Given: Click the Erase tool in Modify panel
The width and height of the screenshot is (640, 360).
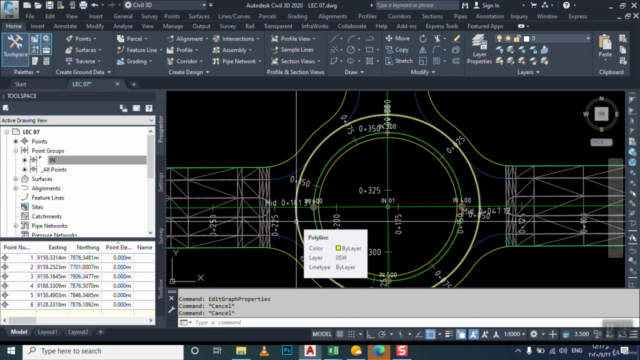Looking at the screenshot, I should (x=456, y=39).
